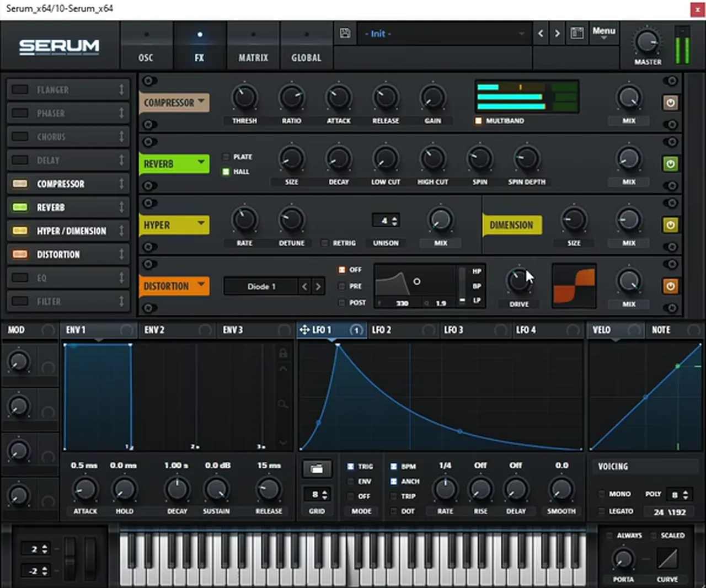Image resolution: width=706 pixels, height=588 pixels.
Task: Select next distortion type arrow
Action: tap(318, 286)
